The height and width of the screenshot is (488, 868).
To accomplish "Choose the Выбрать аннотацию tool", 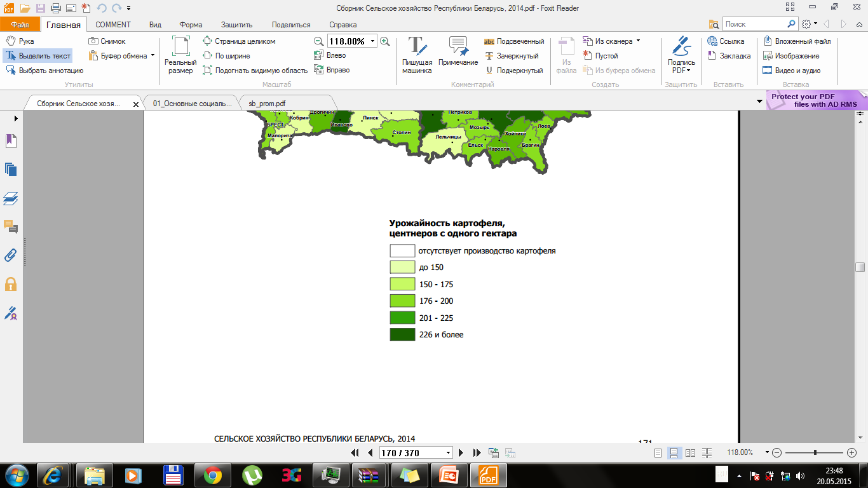I will pyautogui.click(x=44, y=71).
